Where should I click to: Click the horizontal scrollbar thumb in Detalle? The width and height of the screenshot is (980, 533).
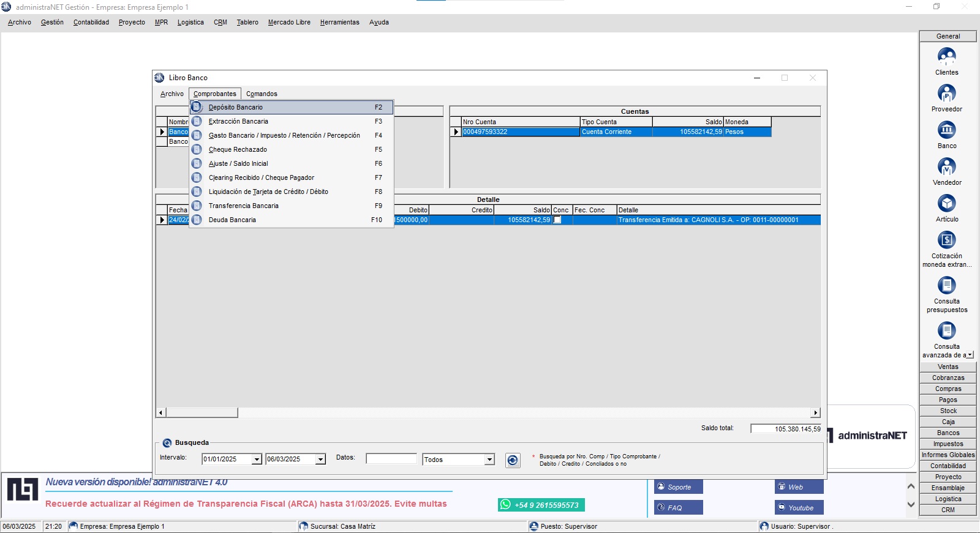202,412
